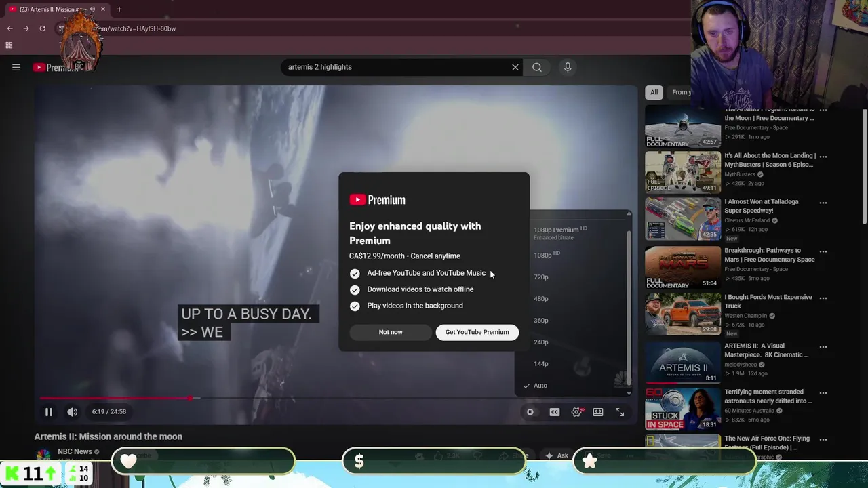The image size is (868, 488).
Task: Open options for Talladega Super Speedway video
Action: 823,203
